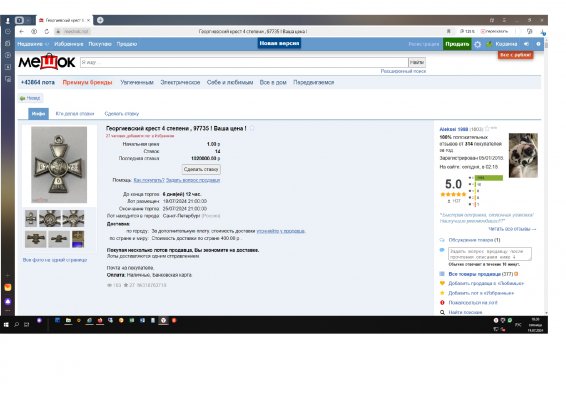Click the Yandex home icon next to the back arrow
Viewport: 566px width, 400px height.
click(34, 31)
